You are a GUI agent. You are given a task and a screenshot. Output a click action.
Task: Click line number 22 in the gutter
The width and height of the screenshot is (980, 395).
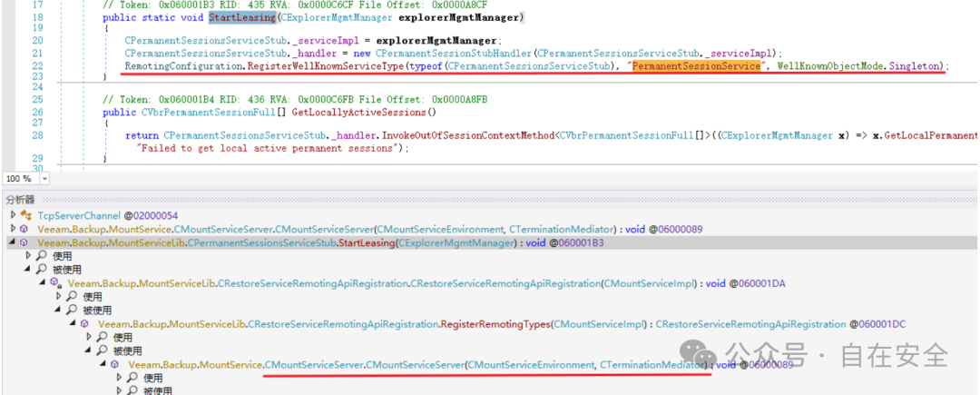pos(37,65)
